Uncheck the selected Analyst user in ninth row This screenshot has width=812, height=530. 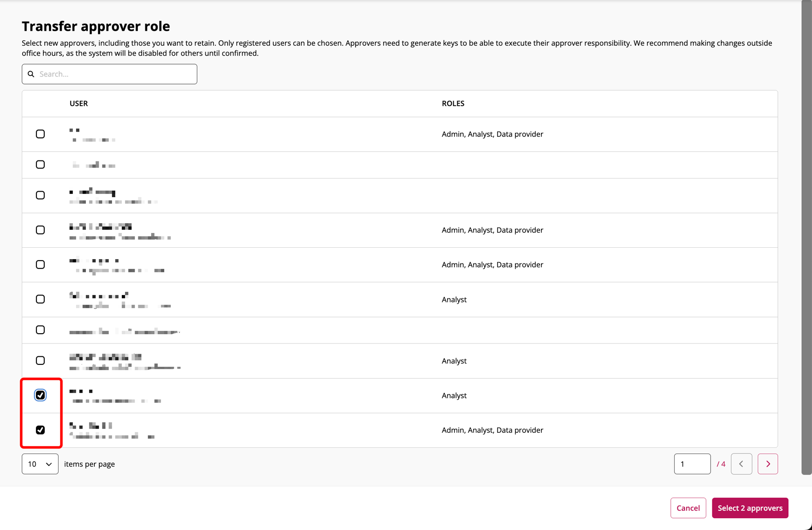pos(41,395)
